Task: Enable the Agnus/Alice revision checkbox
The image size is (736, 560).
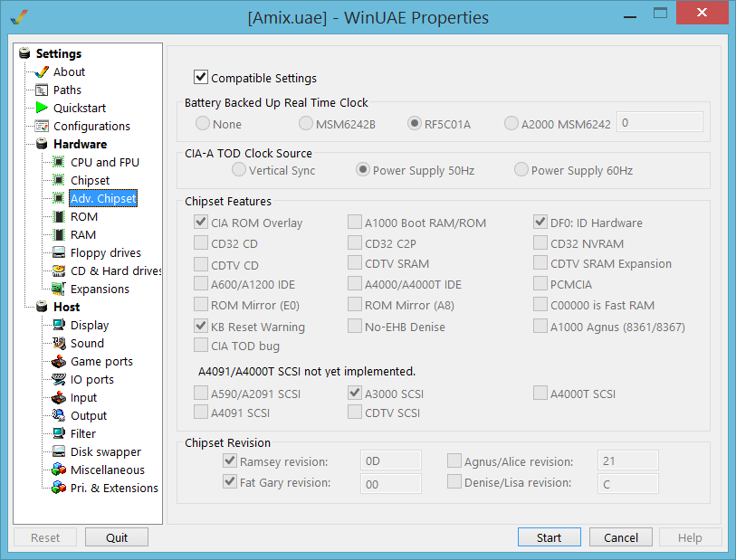Action: [x=454, y=460]
